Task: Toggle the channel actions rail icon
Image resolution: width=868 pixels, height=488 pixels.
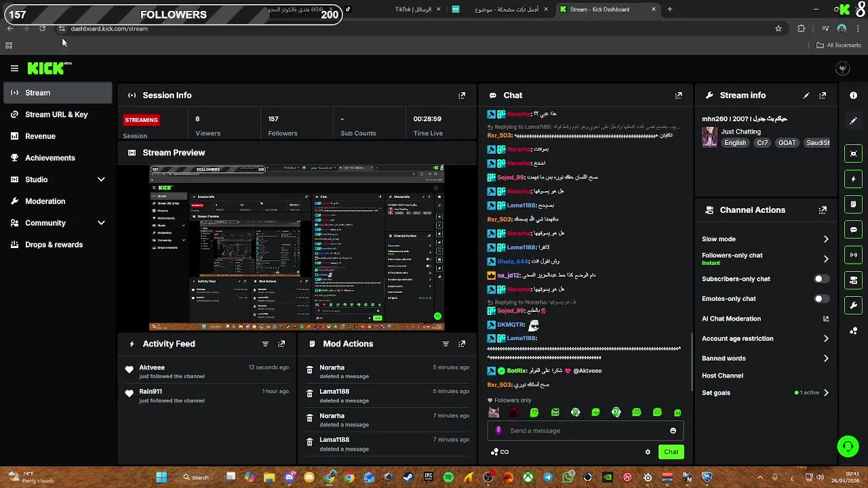Action: tap(853, 280)
